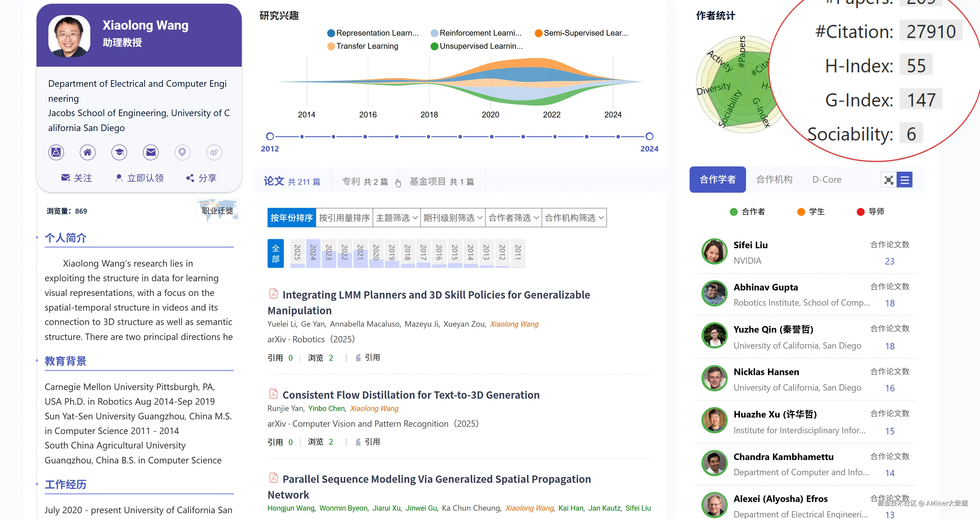The height and width of the screenshot is (519, 980).
Task: Click the 关注 follow button
Action: pyautogui.click(x=77, y=178)
